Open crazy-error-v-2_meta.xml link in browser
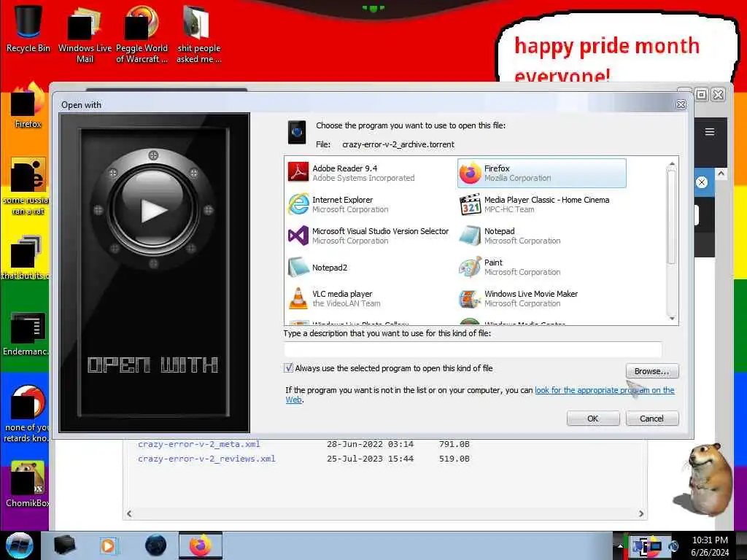 pyautogui.click(x=199, y=444)
